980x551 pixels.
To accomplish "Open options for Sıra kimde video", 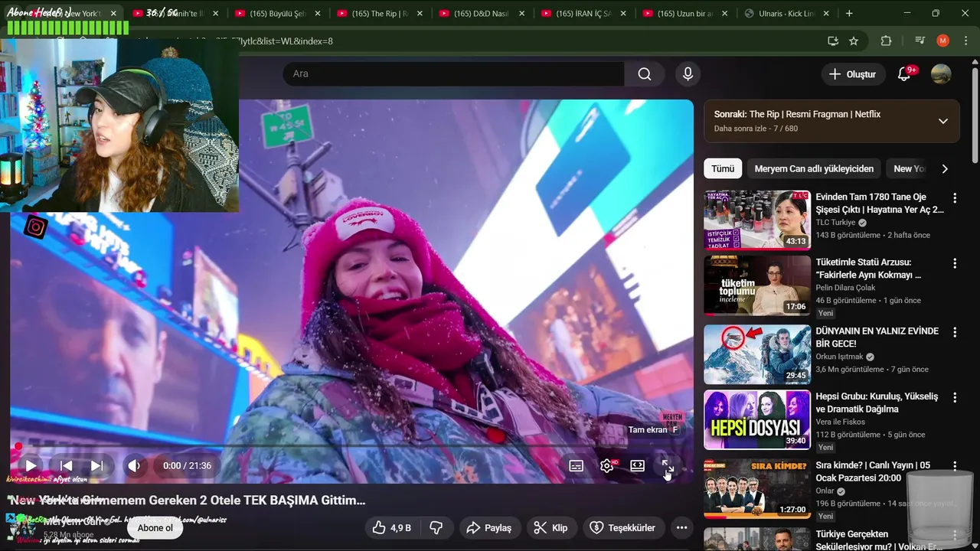I will 955,466.
